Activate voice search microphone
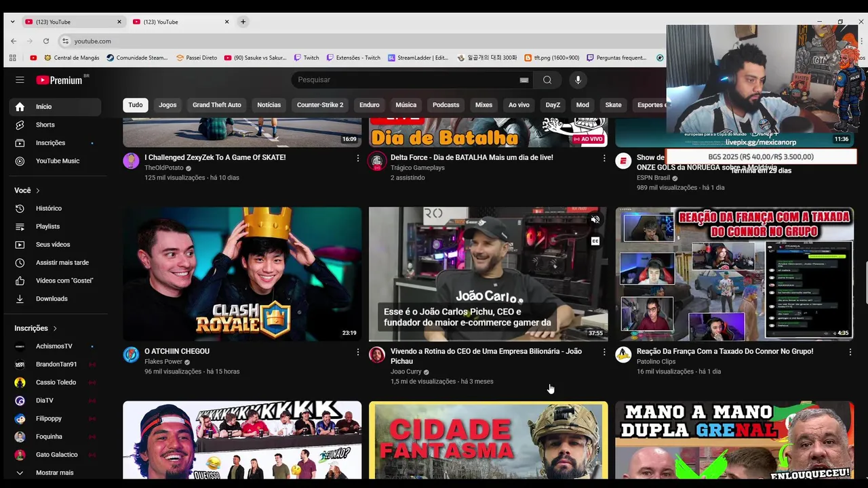 (578, 80)
